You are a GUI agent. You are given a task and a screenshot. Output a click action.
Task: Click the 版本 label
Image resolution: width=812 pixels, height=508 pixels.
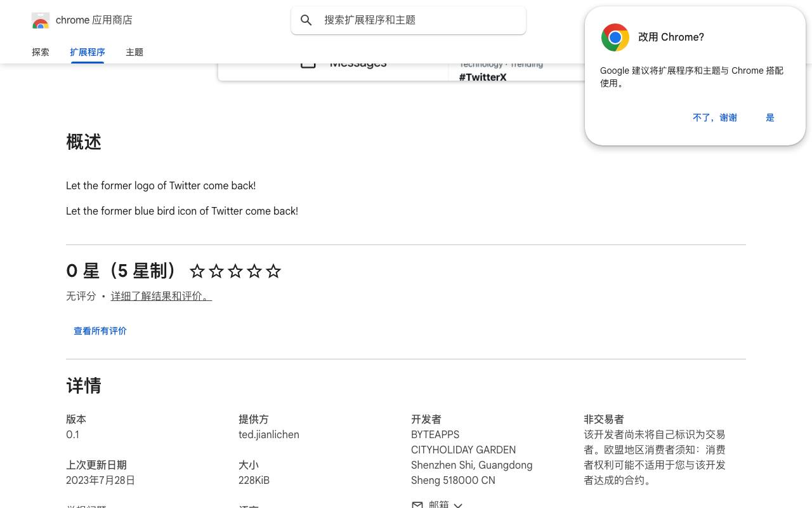click(76, 420)
